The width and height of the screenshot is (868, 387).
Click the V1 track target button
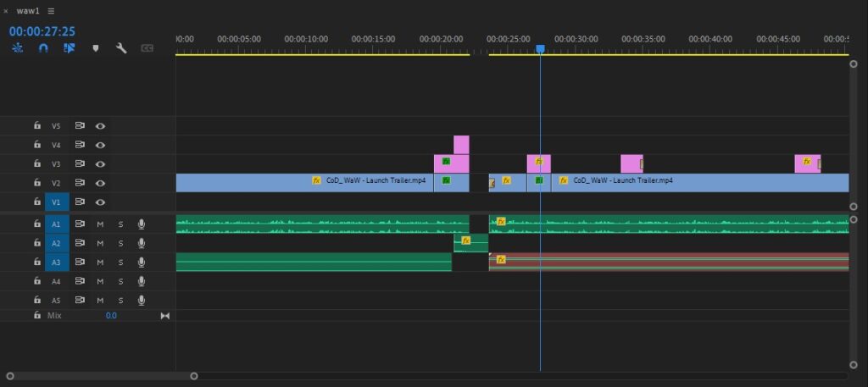(x=56, y=202)
